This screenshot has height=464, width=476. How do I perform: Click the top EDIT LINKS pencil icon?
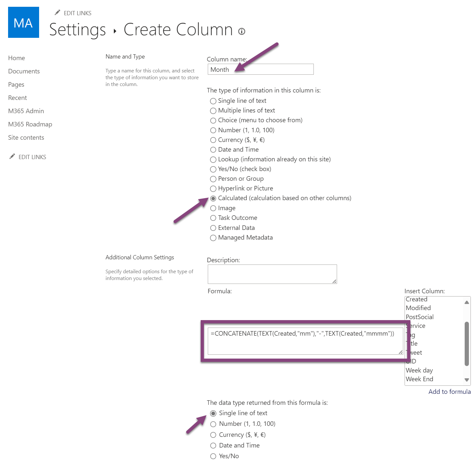58,13
